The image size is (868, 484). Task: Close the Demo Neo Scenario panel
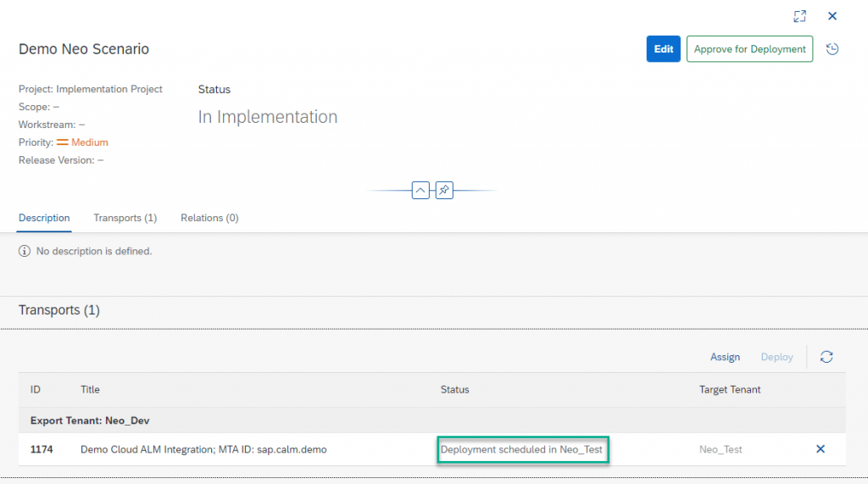tap(832, 16)
